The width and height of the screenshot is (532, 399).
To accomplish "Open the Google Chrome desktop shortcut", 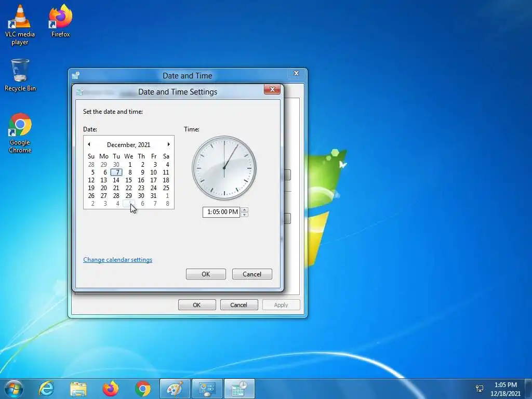I will click(20, 134).
